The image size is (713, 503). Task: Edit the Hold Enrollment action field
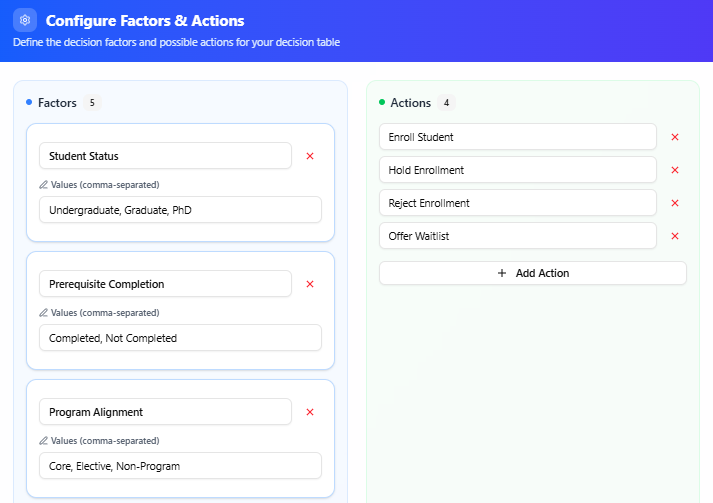pyautogui.click(x=517, y=170)
